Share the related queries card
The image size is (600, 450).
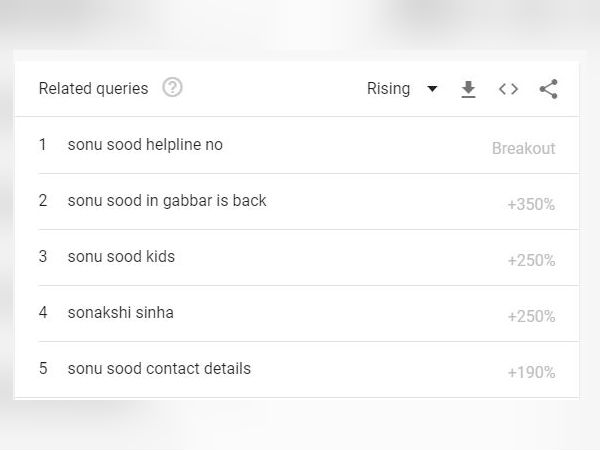pyautogui.click(x=549, y=89)
